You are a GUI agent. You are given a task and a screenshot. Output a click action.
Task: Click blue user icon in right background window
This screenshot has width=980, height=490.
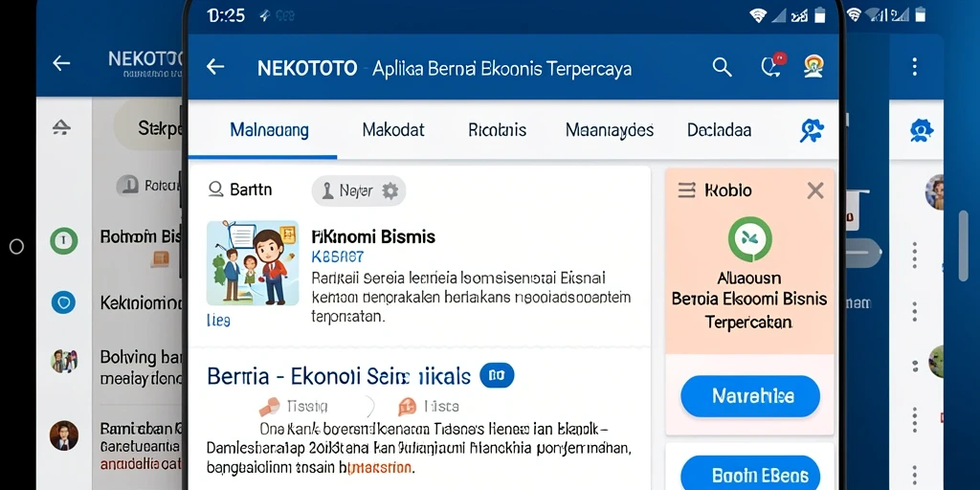tap(922, 130)
